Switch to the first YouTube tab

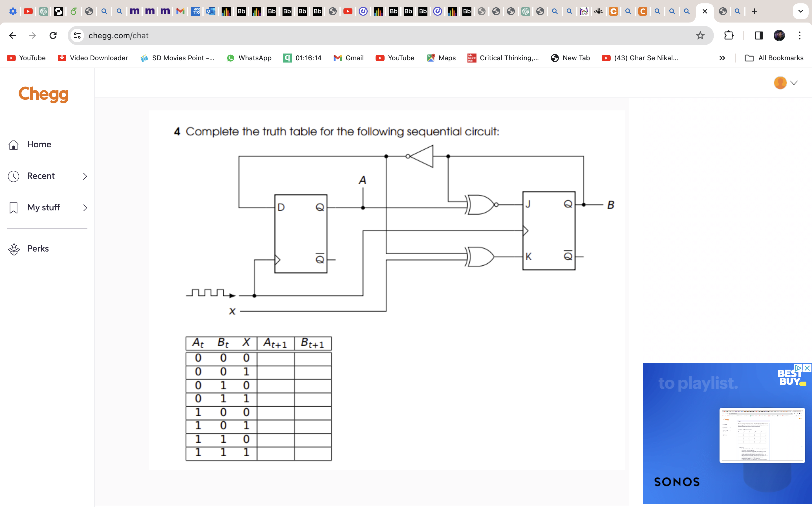point(28,11)
